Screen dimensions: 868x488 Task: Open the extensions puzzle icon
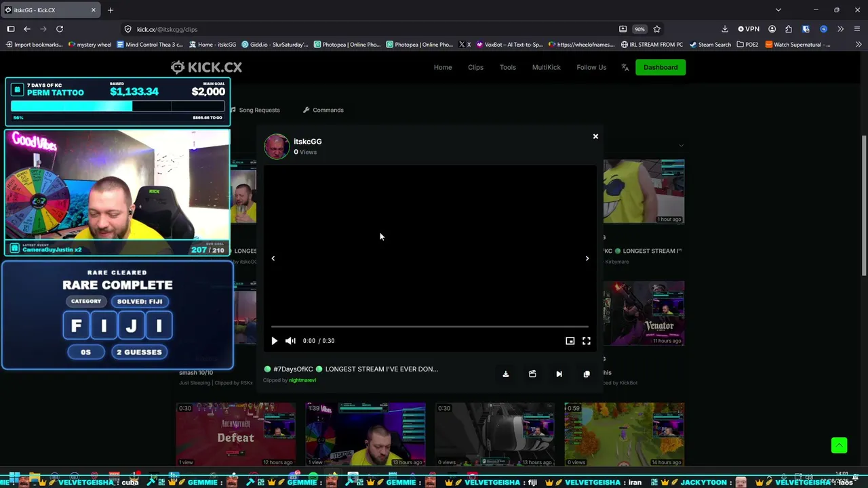click(789, 29)
